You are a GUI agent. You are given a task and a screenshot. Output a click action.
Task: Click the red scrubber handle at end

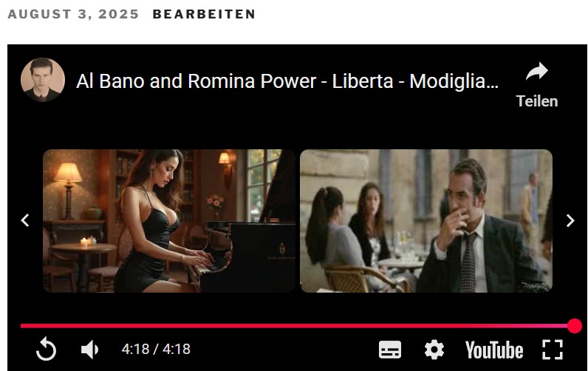coord(575,326)
